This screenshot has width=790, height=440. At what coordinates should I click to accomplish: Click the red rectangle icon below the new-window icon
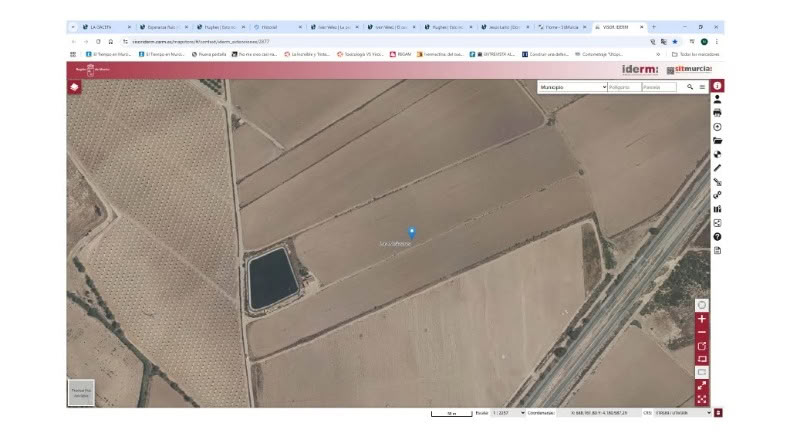(702, 359)
